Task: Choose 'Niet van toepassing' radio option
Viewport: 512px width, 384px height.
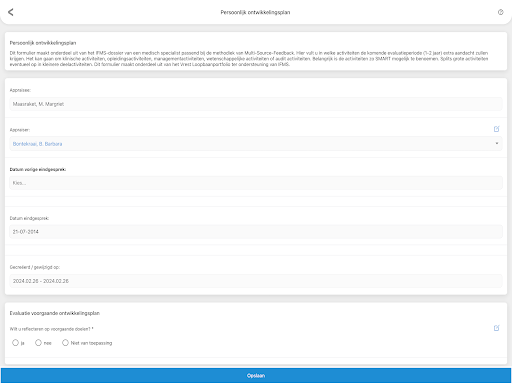Action: click(65, 343)
